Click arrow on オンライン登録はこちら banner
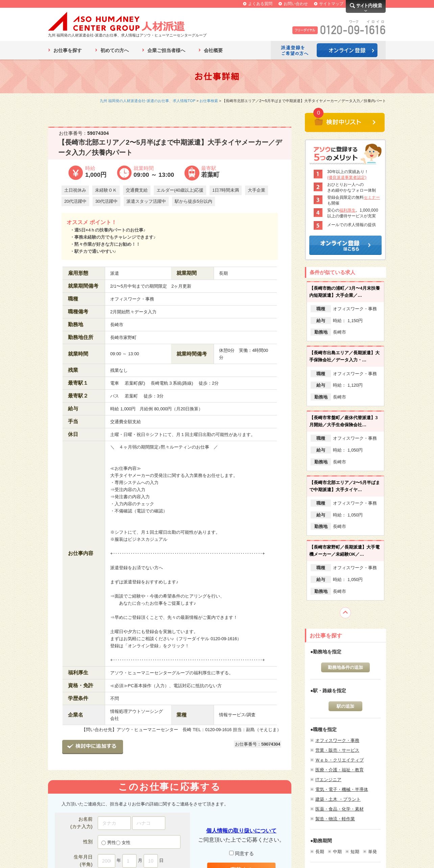Viewport: 434px width, 868px height. (x=369, y=245)
